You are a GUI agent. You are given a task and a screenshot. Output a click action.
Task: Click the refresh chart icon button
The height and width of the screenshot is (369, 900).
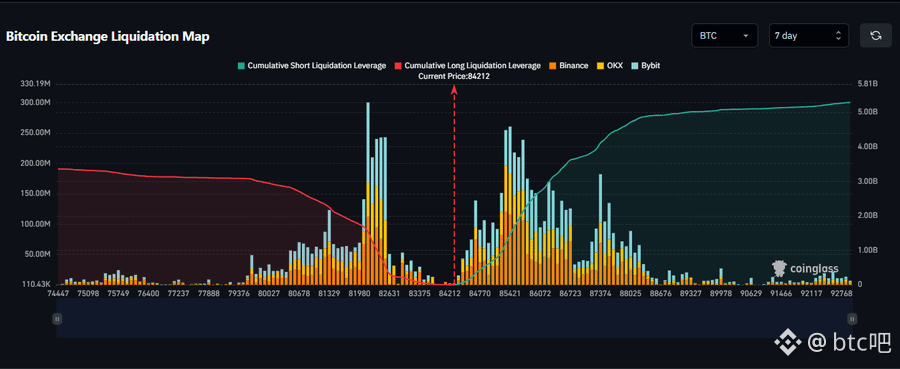tap(875, 36)
